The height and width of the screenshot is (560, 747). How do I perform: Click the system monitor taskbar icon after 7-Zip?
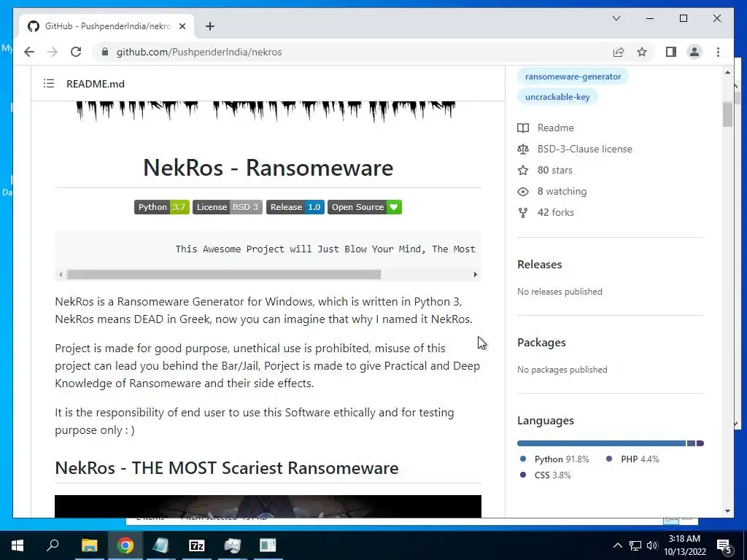tap(233, 545)
